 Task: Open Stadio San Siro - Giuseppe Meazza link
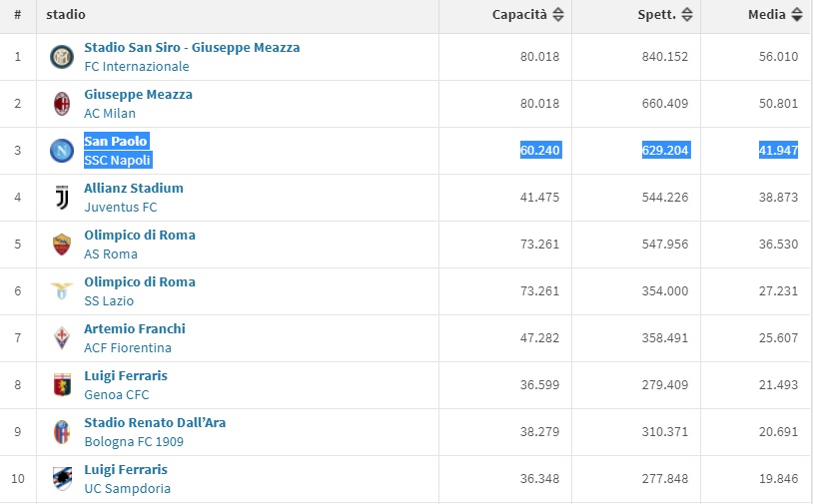pos(192,48)
